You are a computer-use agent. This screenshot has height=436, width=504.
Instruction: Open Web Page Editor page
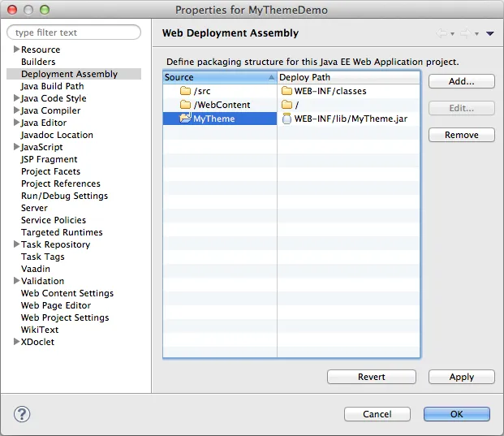point(56,305)
